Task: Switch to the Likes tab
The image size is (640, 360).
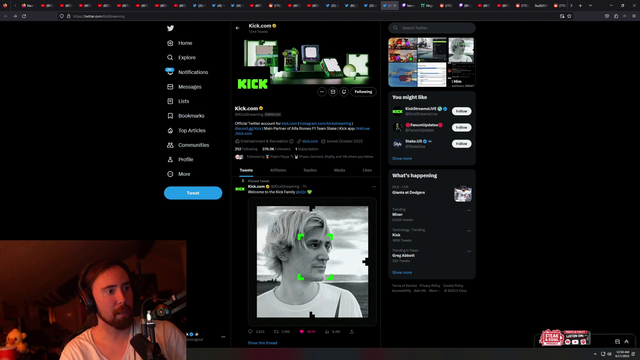Action: coord(367,170)
